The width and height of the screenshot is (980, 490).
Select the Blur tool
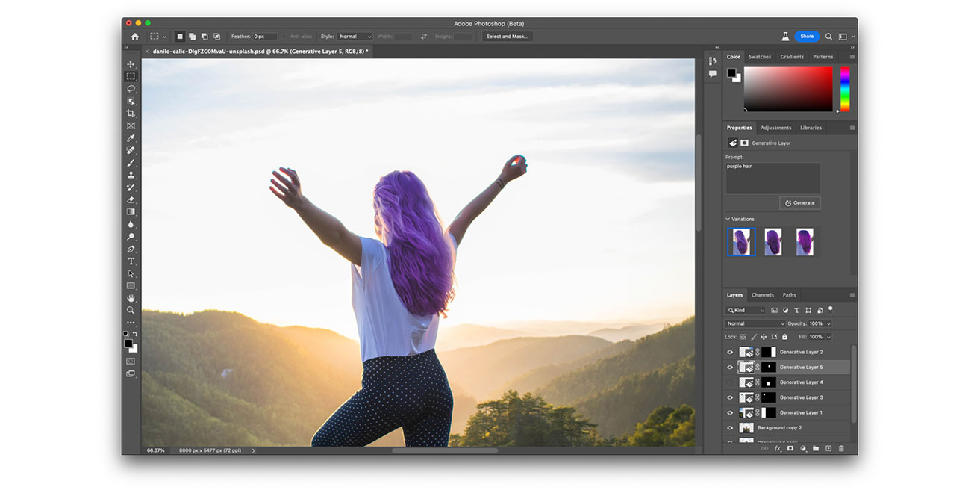pos(131,224)
